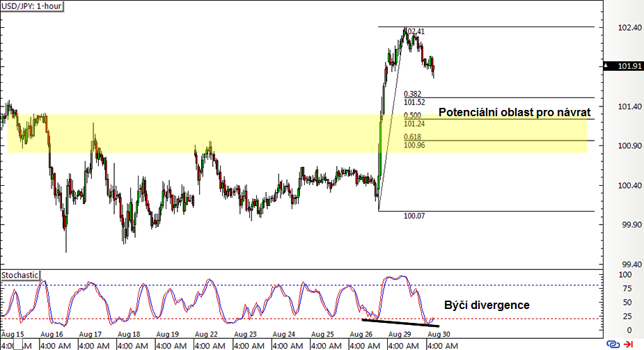Click the 100 level on Stochastic scale
Screen dimensions: 644x350
tap(625, 275)
